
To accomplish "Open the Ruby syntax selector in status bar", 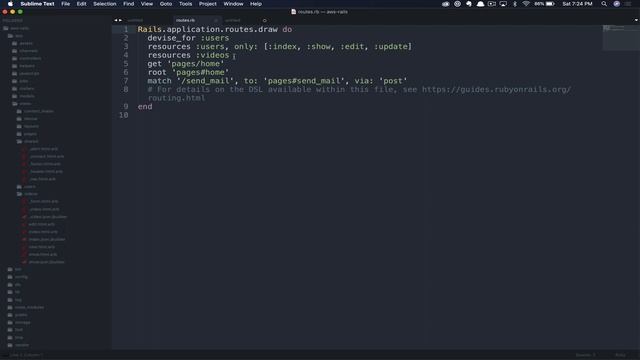I will (620, 355).
